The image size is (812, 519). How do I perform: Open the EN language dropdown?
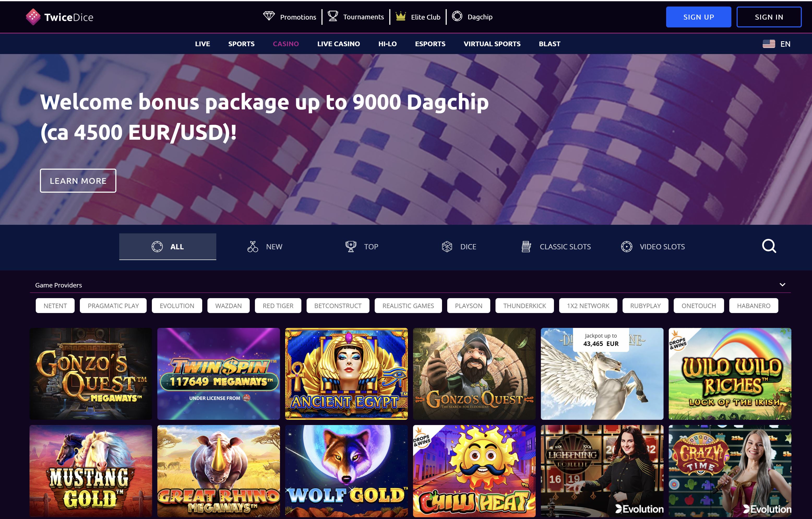[785, 44]
